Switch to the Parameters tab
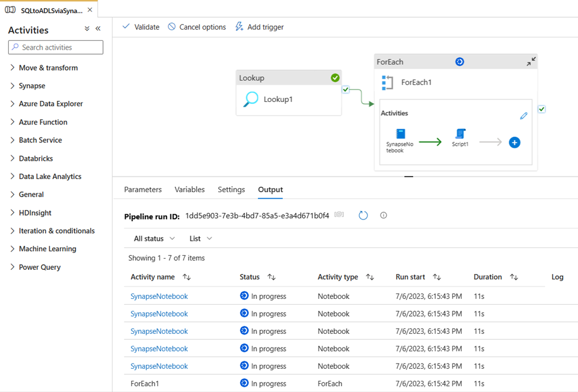Image resolution: width=578 pixels, height=392 pixels. [143, 190]
